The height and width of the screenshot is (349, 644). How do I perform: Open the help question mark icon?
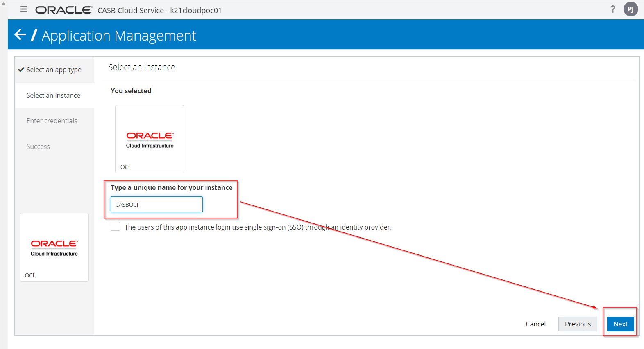pyautogui.click(x=612, y=9)
